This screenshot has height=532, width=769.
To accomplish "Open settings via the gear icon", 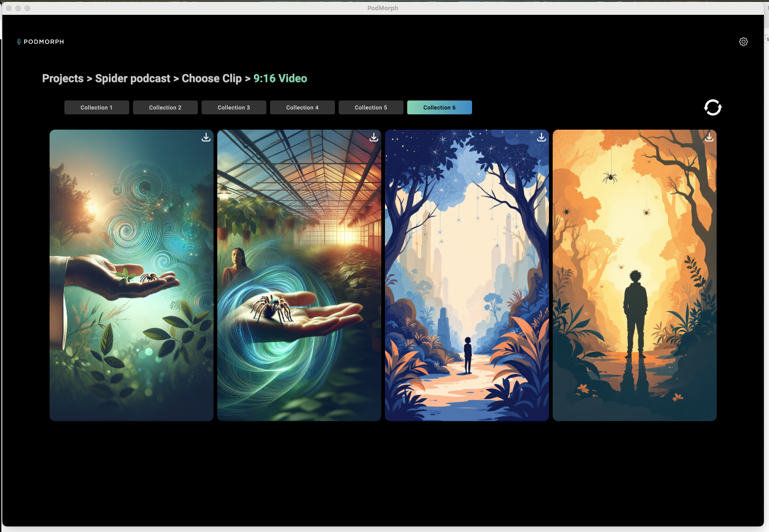I will [743, 42].
